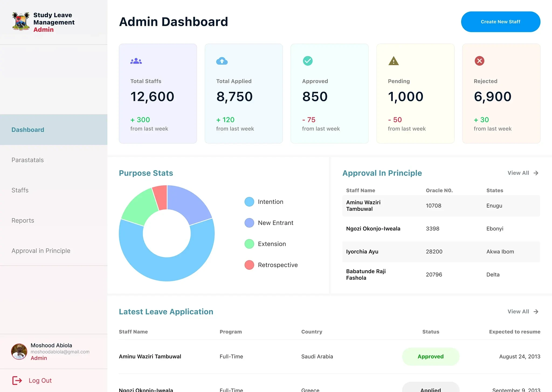Viewport: 552px width, 392px height.
Task: Select Approval in Principle in sidebar
Action: (x=41, y=251)
